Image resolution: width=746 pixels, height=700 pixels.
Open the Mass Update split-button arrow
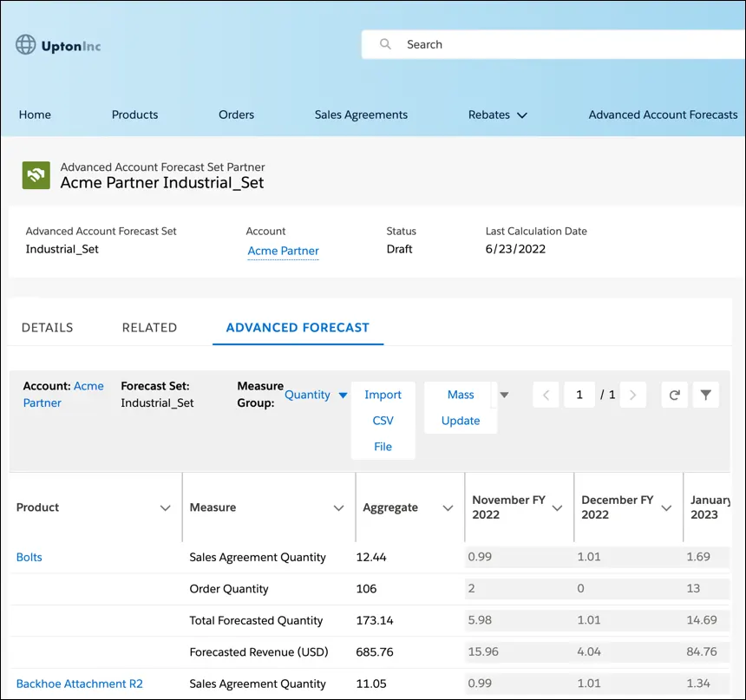(x=504, y=395)
